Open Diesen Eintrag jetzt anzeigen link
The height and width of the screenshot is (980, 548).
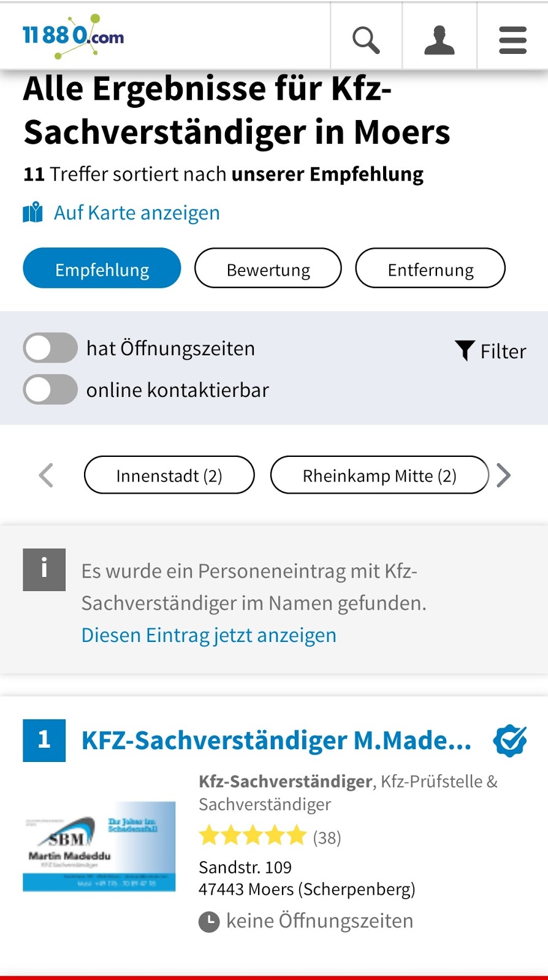tap(209, 635)
